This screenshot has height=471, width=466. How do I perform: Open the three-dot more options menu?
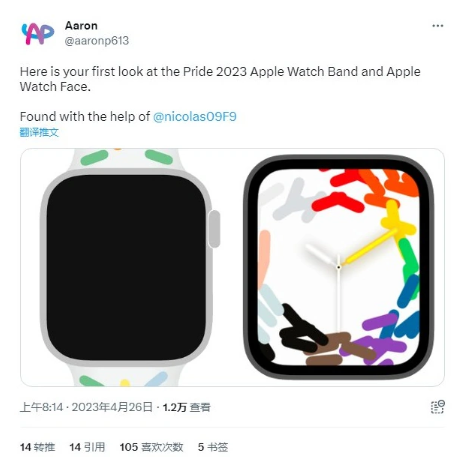coord(437,26)
